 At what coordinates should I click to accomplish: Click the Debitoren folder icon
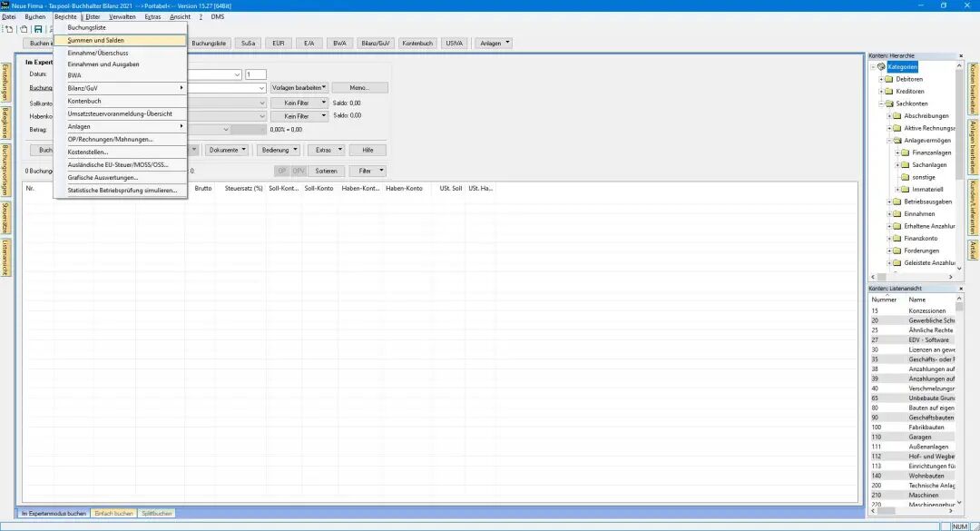[888, 80]
